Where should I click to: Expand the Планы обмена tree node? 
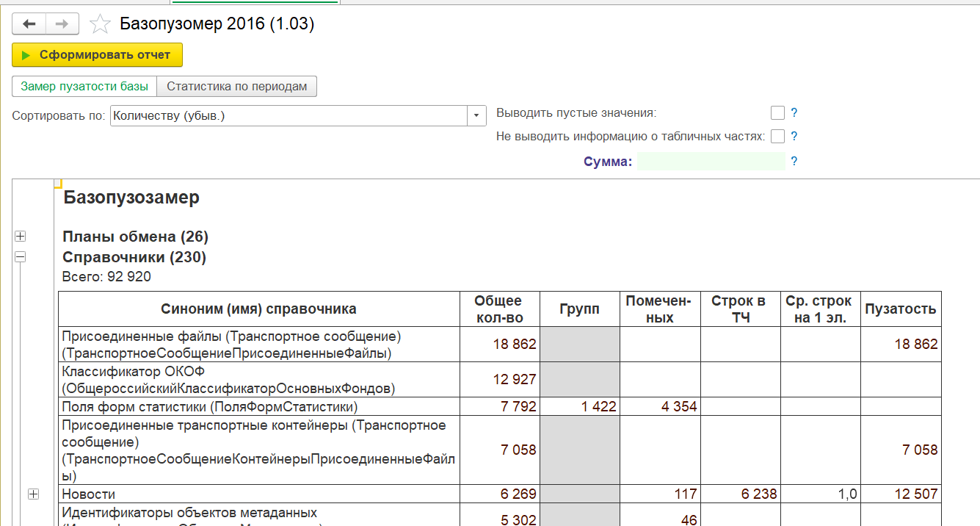pyautogui.click(x=21, y=236)
